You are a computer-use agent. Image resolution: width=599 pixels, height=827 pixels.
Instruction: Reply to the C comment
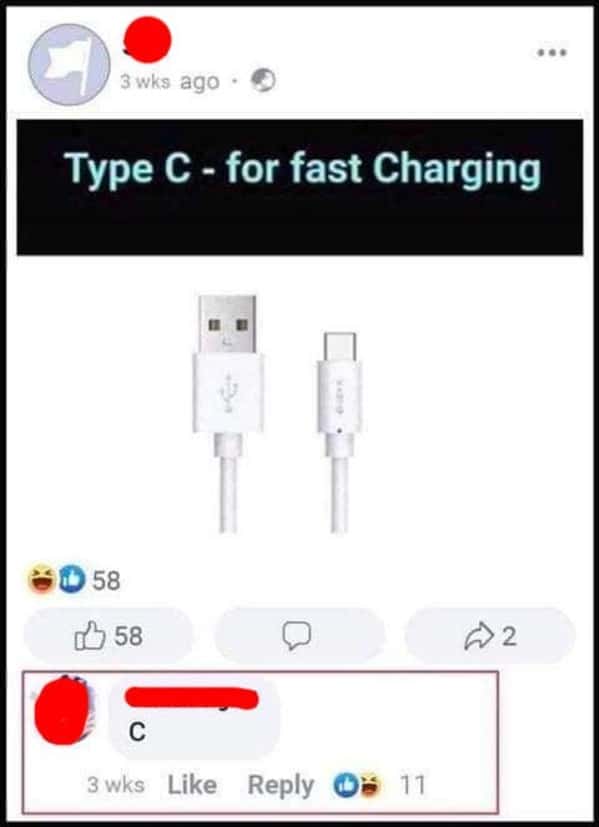tap(281, 785)
